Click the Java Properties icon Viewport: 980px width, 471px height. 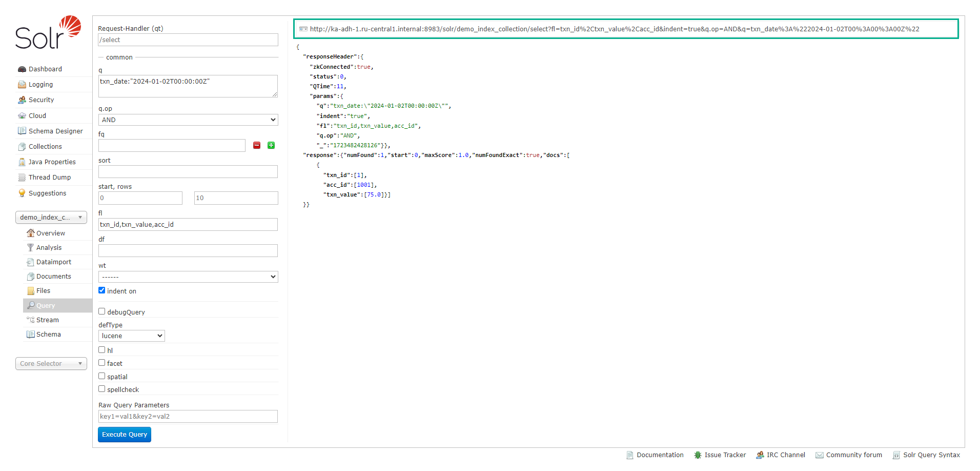click(22, 162)
